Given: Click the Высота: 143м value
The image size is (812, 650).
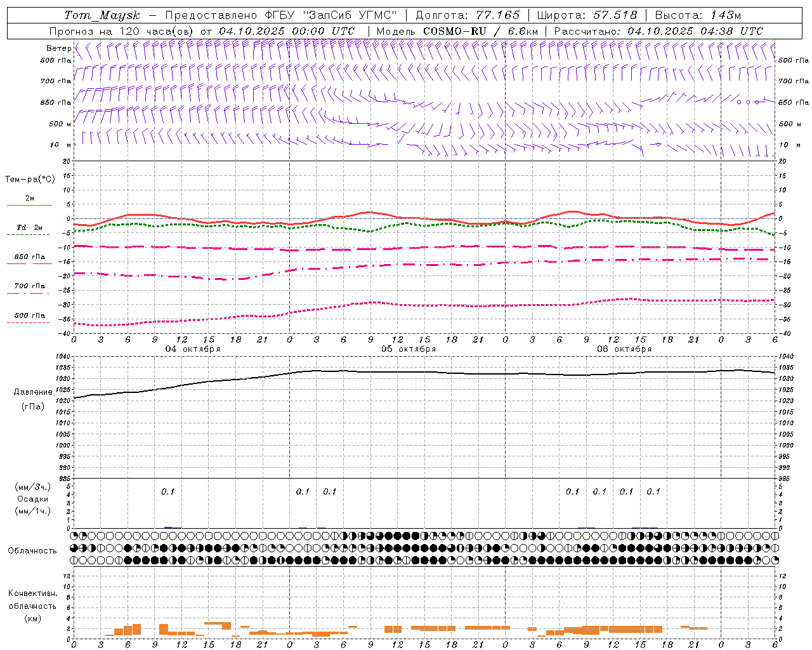Looking at the screenshot, I should pyautogui.click(x=698, y=15).
